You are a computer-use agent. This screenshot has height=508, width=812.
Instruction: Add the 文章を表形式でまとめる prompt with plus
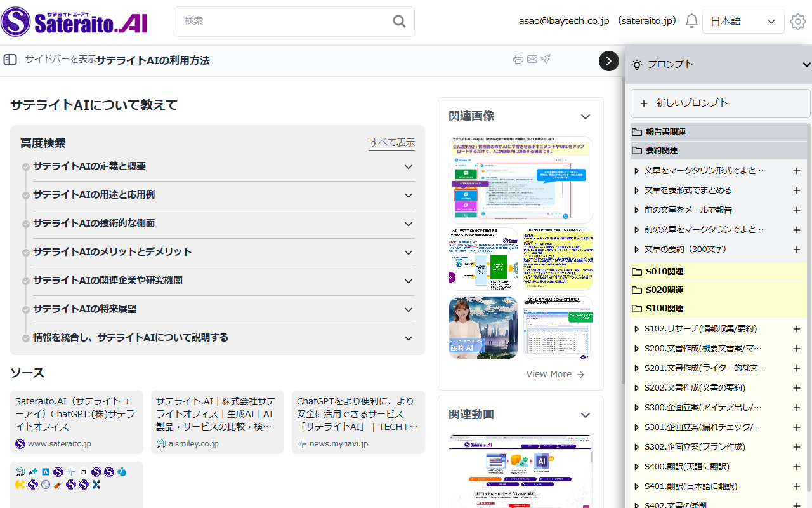797,190
